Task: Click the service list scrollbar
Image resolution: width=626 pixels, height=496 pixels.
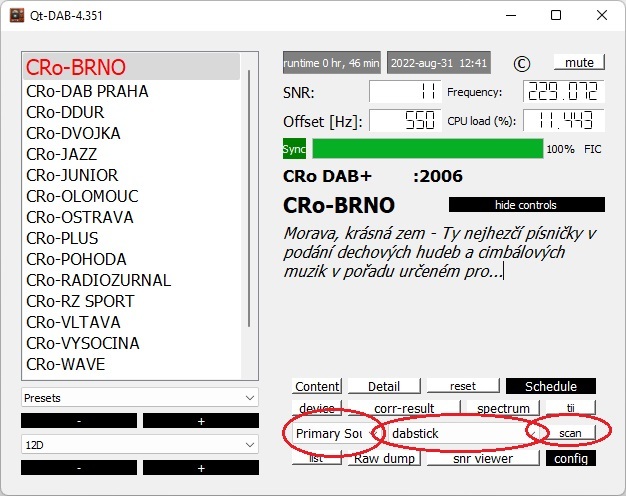Action: point(249,198)
